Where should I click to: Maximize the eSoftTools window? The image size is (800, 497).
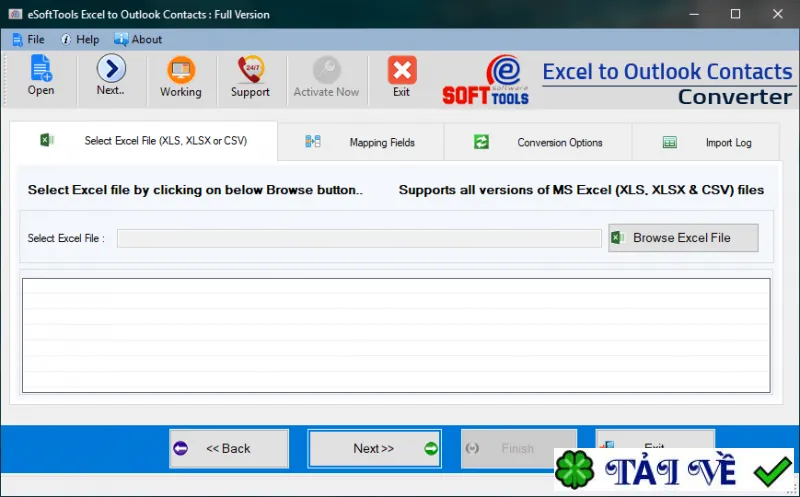pyautogui.click(x=735, y=14)
